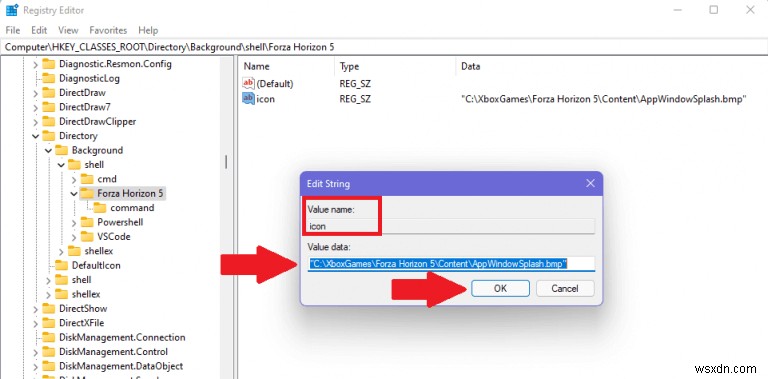Select the Powershell tree key
This screenshot has height=379, width=768.
120,222
